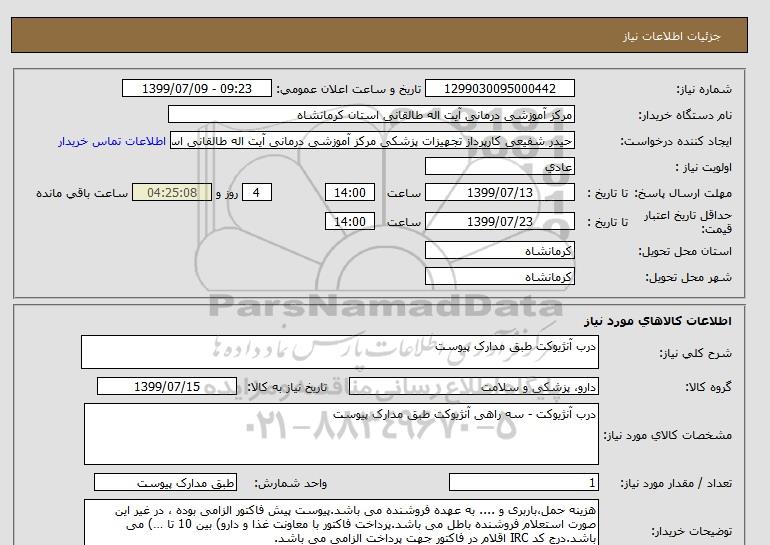Click the label حداقل تاریخ اعتبار قیمت
This screenshot has width=770, height=545.
688,222
